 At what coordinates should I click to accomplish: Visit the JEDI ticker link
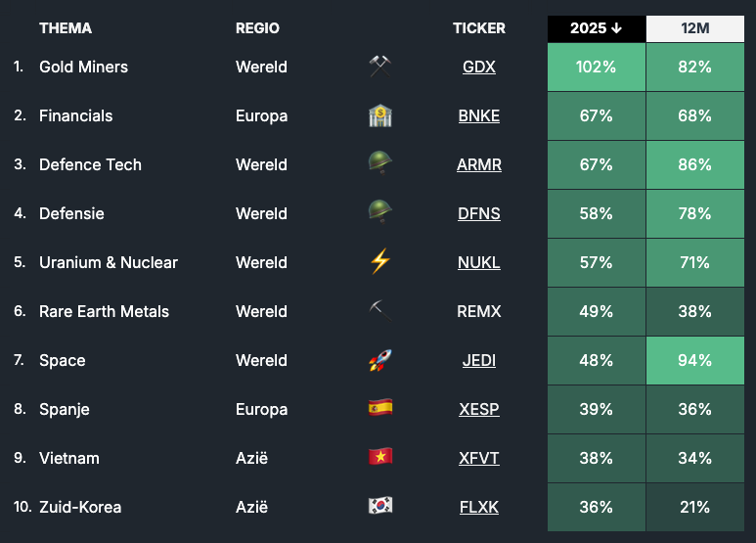coord(479,360)
